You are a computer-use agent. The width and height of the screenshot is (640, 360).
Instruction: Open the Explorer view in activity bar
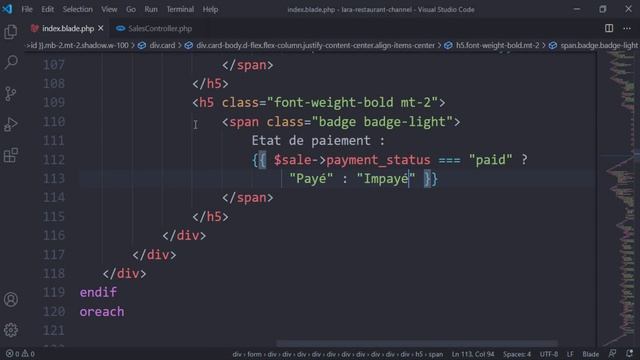tap(11, 32)
